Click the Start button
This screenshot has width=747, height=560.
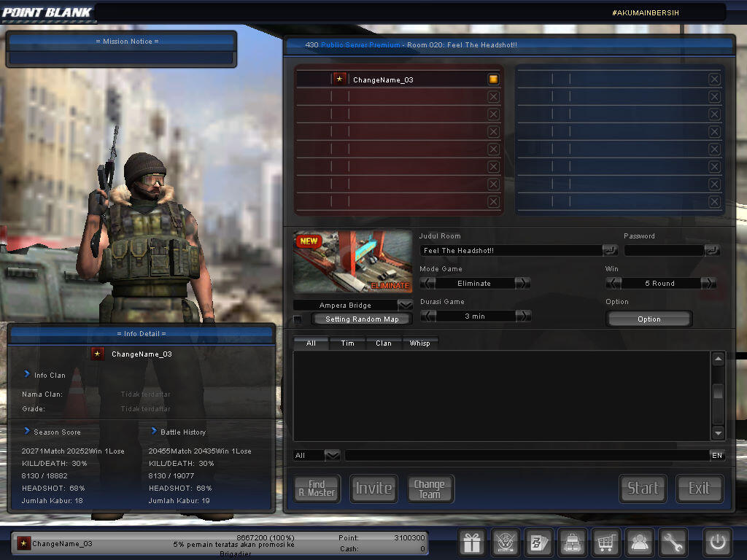(x=643, y=489)
